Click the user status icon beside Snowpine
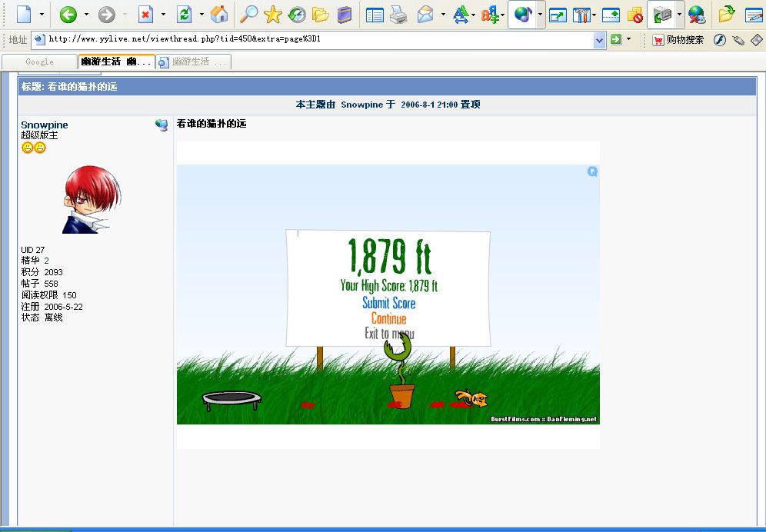The image size is (766, 532). pyautogui.click(x=162, y=125)
